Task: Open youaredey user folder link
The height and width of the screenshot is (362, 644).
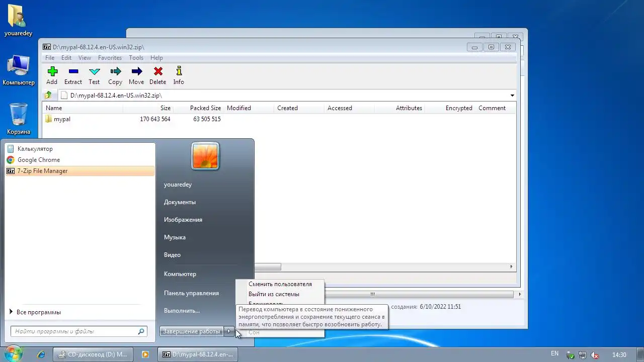Action: click(x=178, y=185)
